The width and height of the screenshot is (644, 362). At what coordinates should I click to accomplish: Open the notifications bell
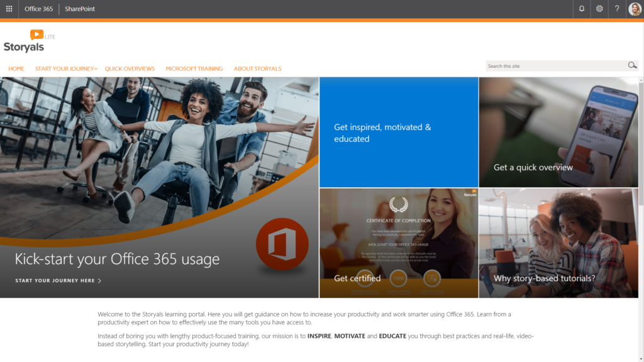(x=582, y=9)
